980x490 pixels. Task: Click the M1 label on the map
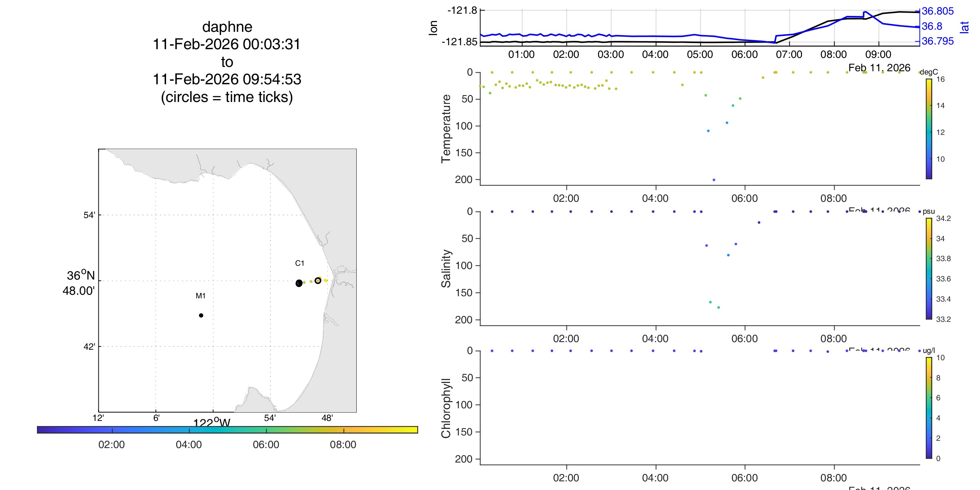pos(200,295)
